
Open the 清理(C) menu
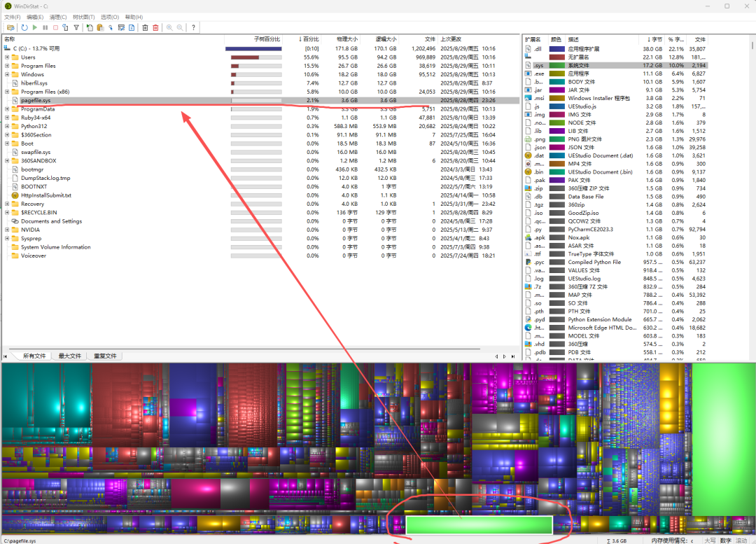[x=57, y=17]
